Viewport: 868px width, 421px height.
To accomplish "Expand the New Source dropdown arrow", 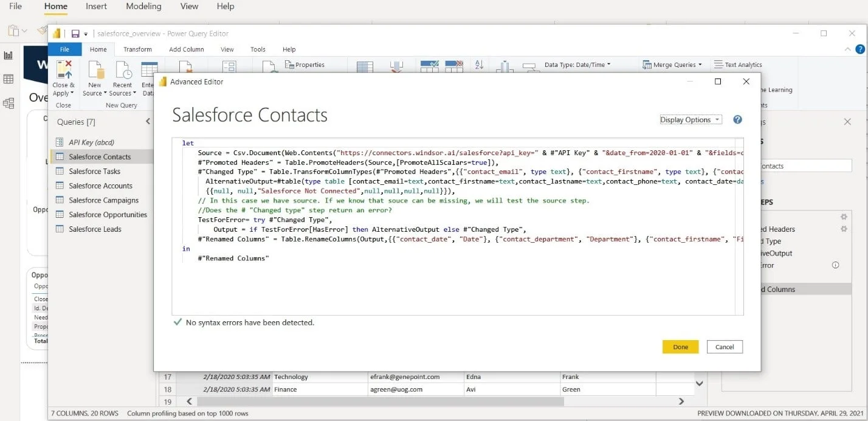I will click(x=105, y=93).
